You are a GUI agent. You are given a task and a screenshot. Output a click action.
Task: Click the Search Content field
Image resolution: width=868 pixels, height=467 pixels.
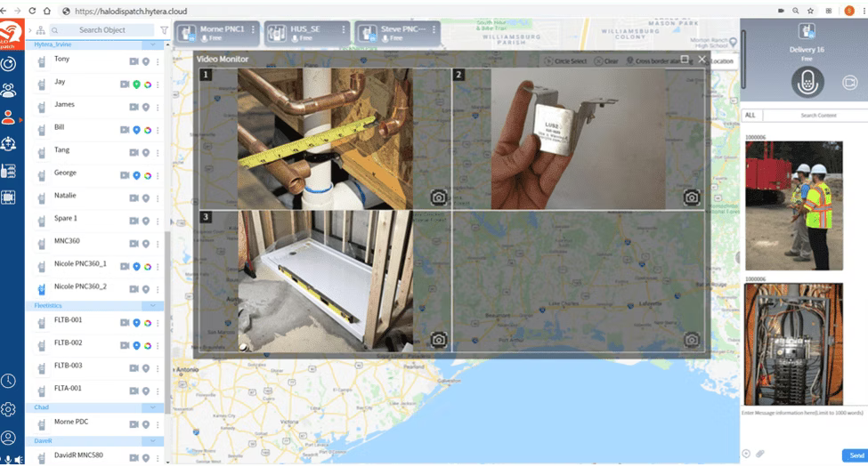(818, 115)
